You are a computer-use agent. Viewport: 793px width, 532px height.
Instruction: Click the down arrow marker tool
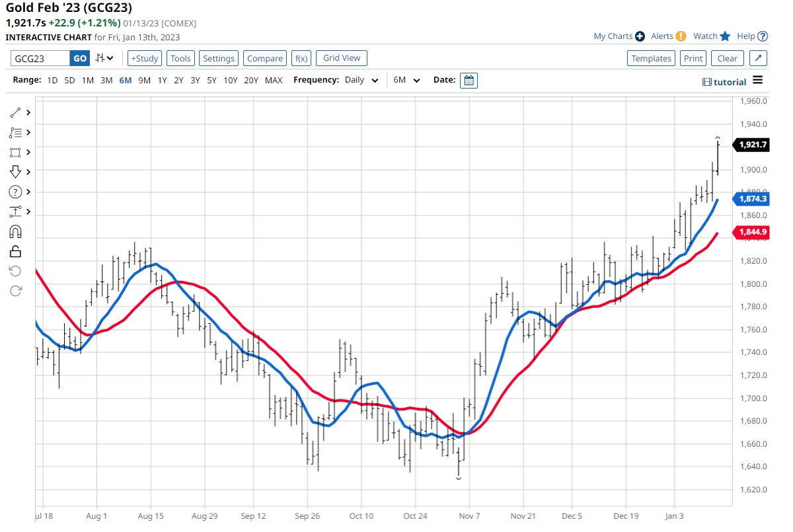[x=16, y=172]
